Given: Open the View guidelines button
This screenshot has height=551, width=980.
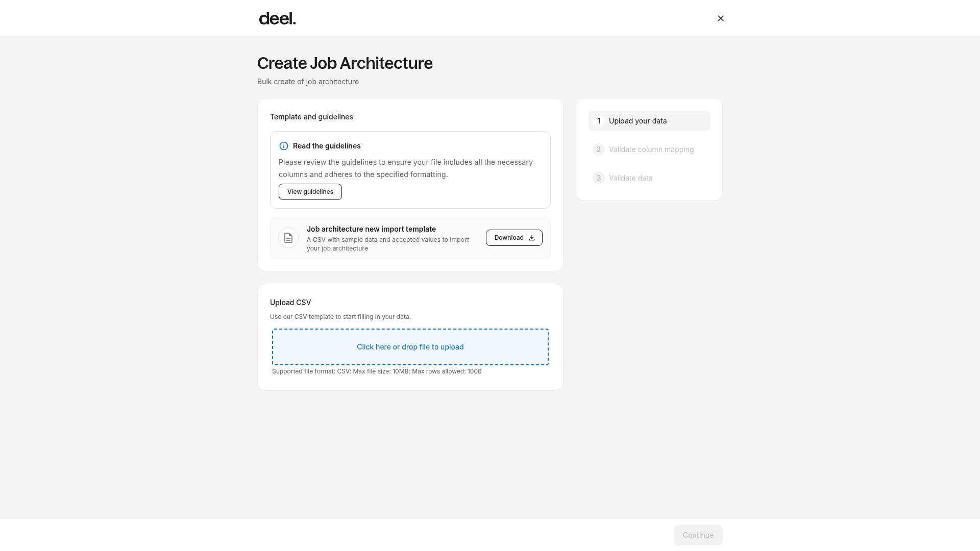Looking at the screenshot, I should point(310,192).
